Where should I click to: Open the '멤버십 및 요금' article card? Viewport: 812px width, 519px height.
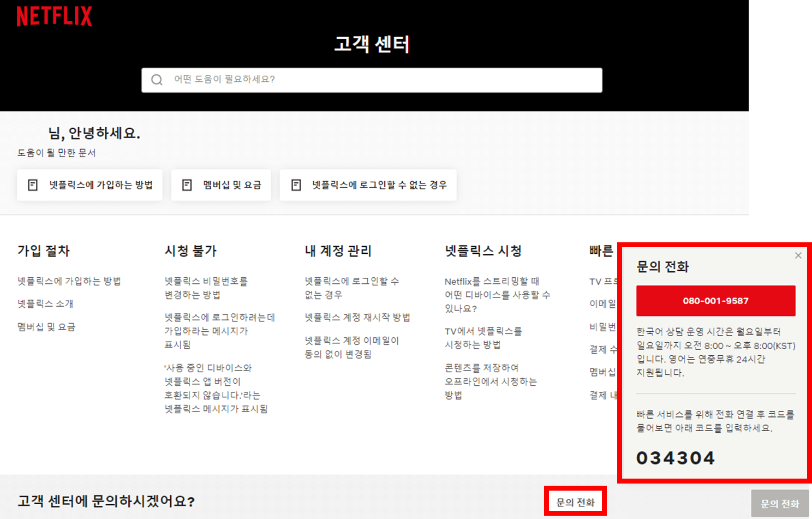(221, 185)
